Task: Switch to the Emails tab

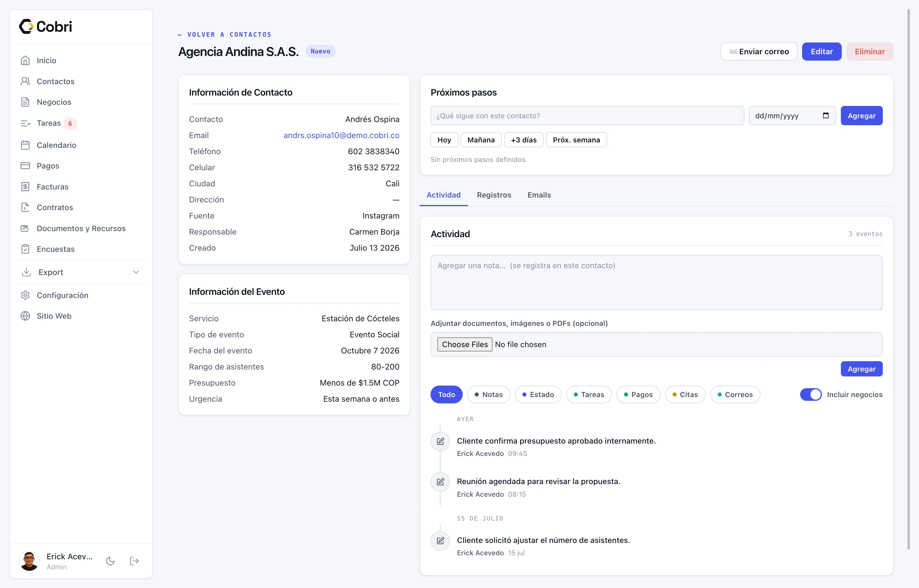Action: 539,195
